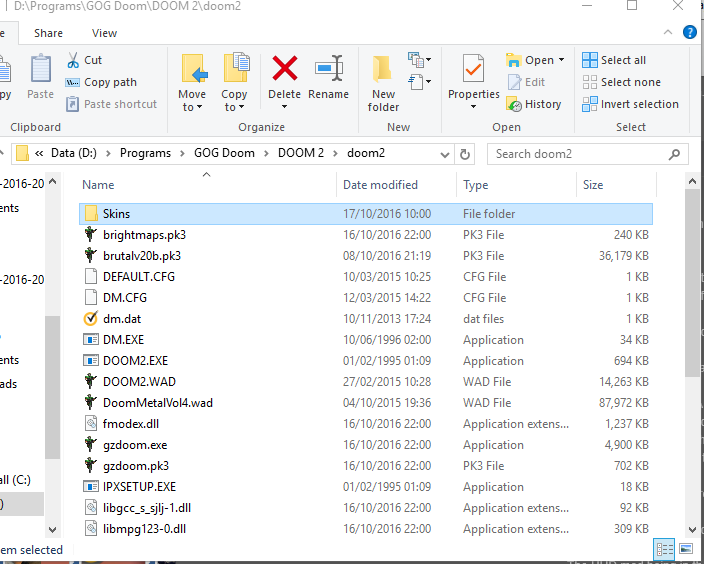Expand the Move to dropdown arrow
704x564 pixels.
199,107
